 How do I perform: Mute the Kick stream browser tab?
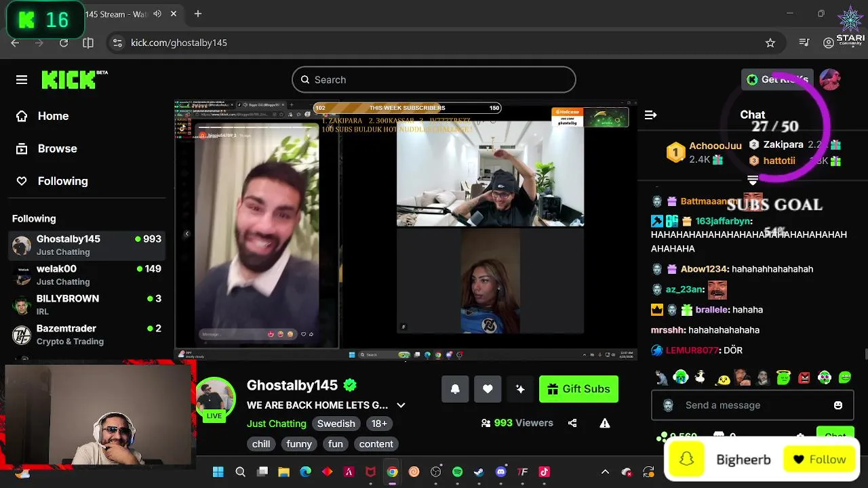tap(157, 14)
